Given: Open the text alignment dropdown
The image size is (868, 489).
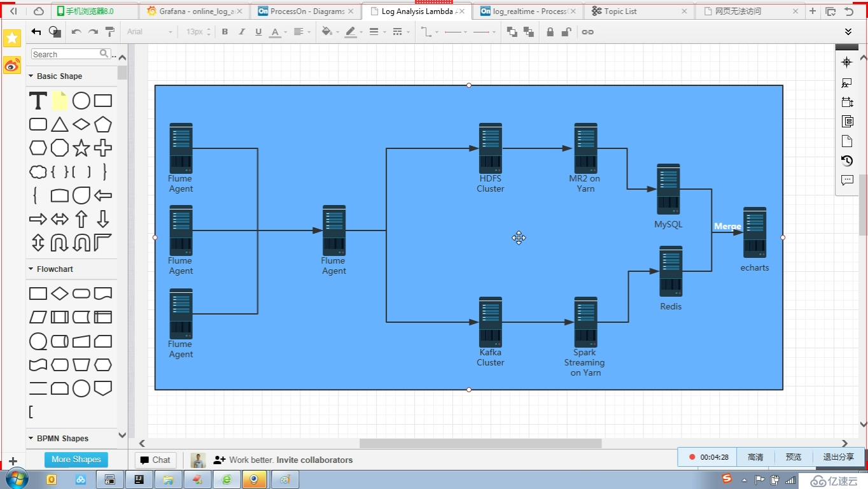Looking at the screenshot, I should click(302, 32).
